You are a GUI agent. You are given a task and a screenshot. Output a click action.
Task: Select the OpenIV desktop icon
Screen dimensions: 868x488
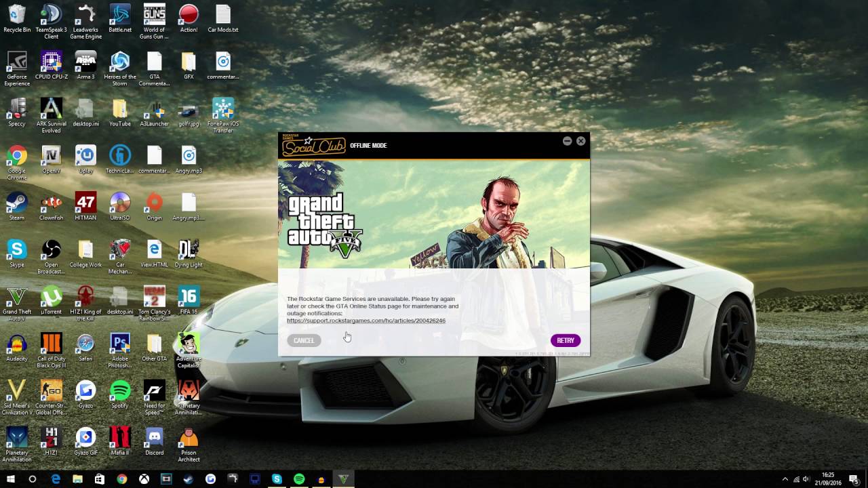pos(52,159)
